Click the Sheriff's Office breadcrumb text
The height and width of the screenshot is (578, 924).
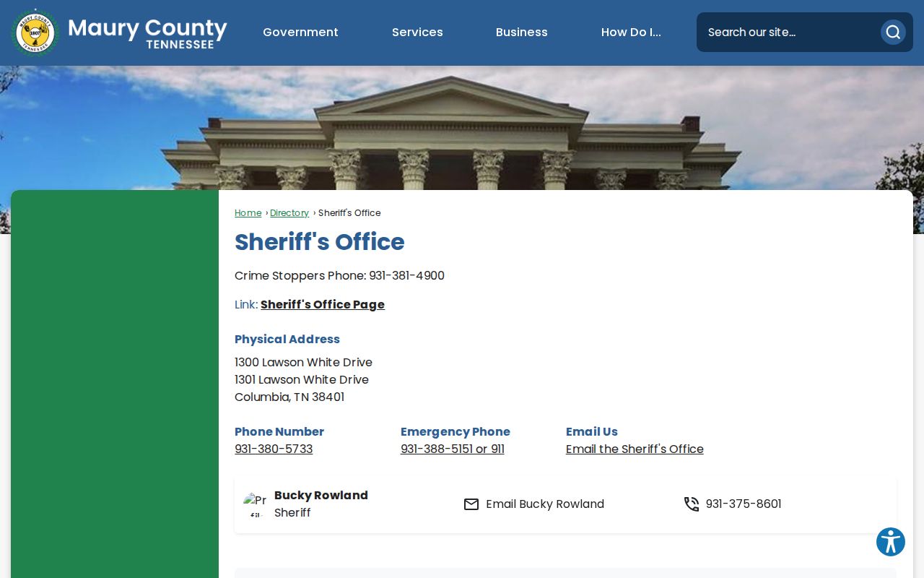point(349,213)
